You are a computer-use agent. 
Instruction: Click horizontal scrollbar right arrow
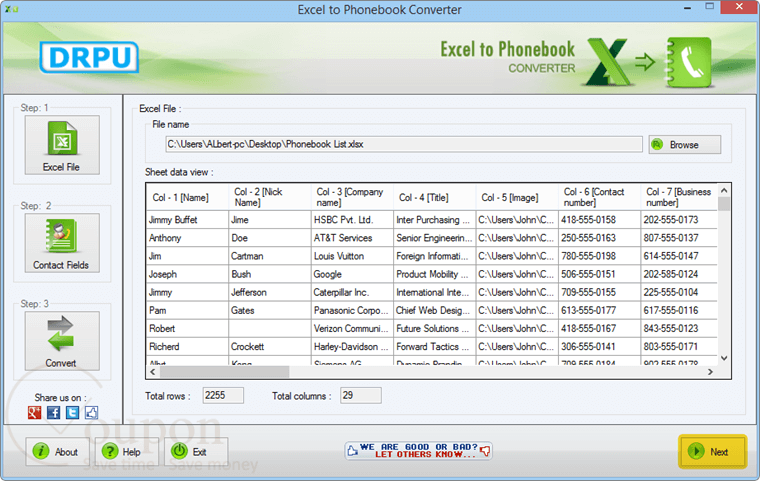pyautogui.click(x=710, y=372)
